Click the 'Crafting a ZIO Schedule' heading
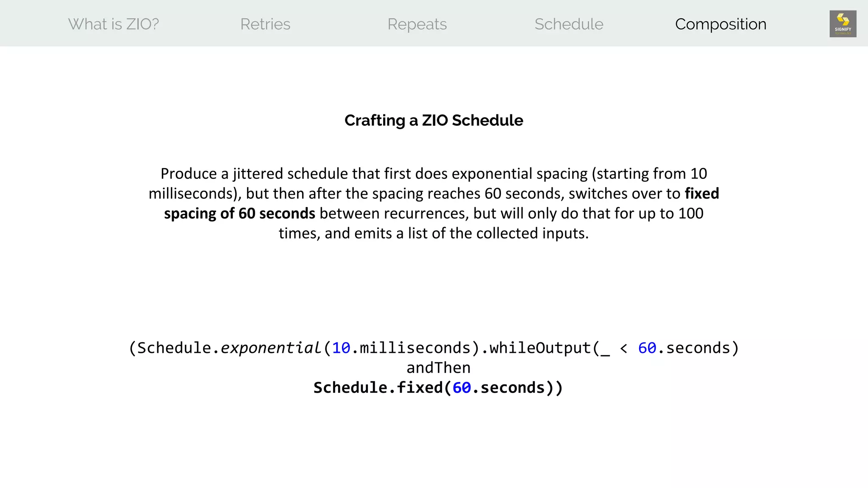Viewport: 868px width, 488px height. (434, 120)
